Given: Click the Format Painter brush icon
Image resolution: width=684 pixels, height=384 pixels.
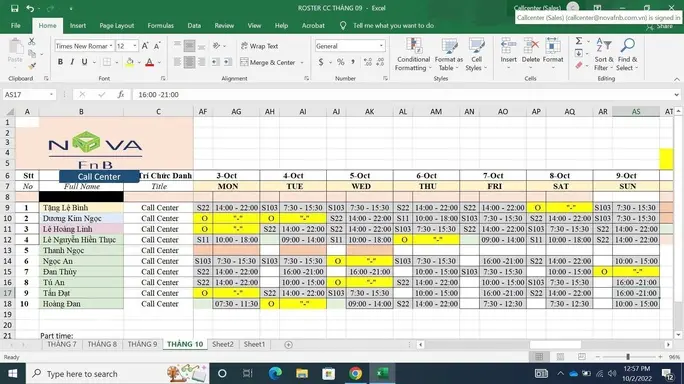Looking at the screenshot, I should [32, 66].
